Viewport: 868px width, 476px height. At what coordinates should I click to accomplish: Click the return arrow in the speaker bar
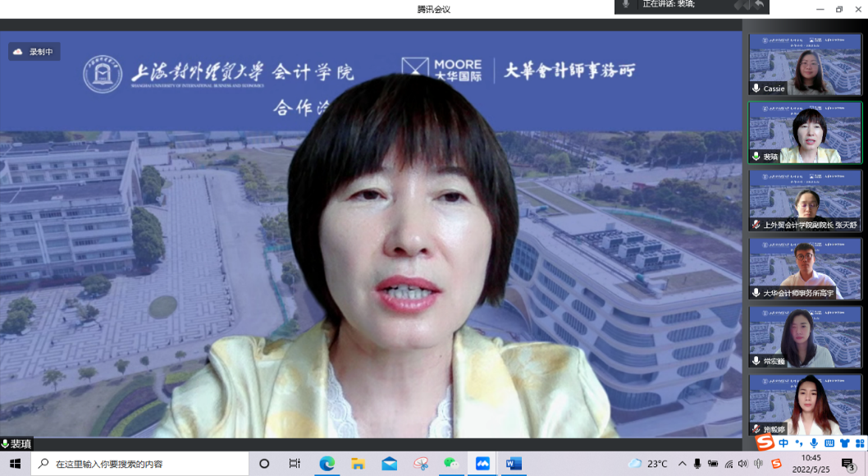pos(759,5)
